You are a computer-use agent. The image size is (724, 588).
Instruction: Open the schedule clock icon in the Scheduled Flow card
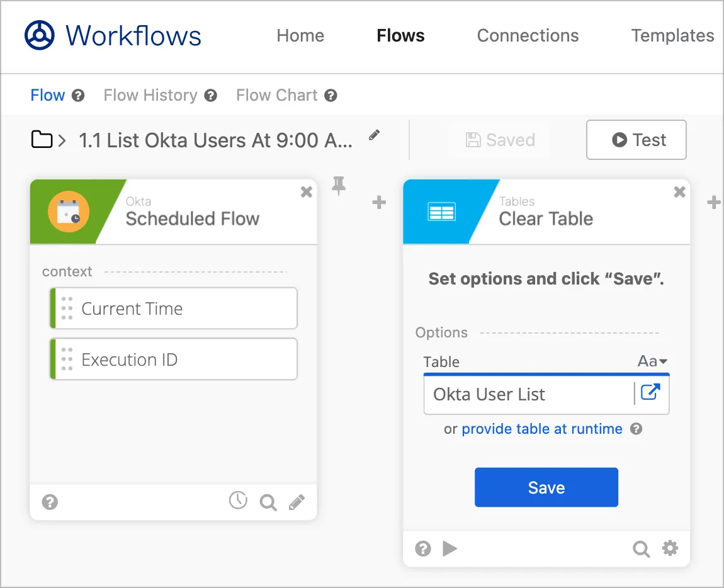[x=238, y=500]
